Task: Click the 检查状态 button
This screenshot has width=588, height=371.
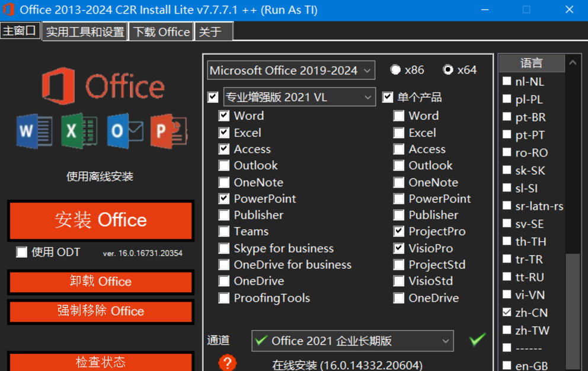Action: [101, 362]
